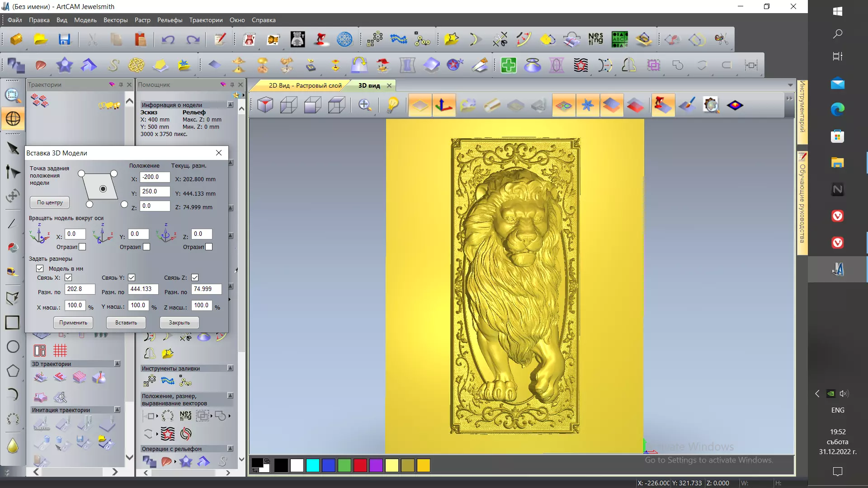This screenshot has width=868, height=488.
Task: Open File Explorer from the taskbar
Action: (837, 163)
